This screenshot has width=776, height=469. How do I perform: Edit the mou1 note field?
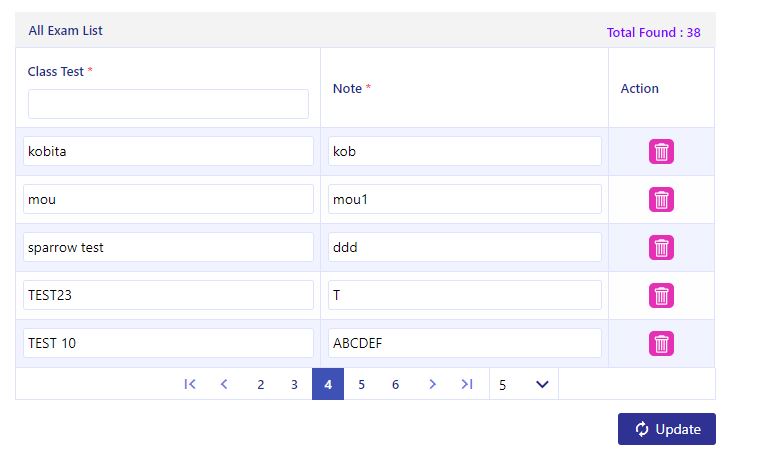(x=465, y=199)
